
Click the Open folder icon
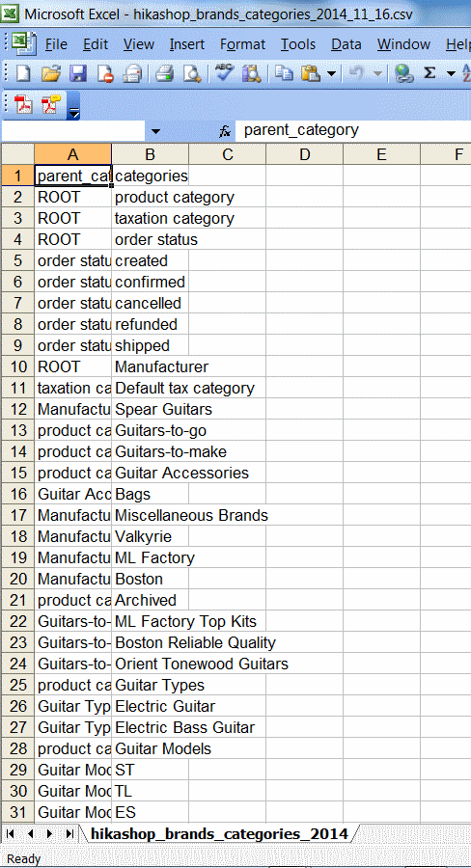[50, 73]
